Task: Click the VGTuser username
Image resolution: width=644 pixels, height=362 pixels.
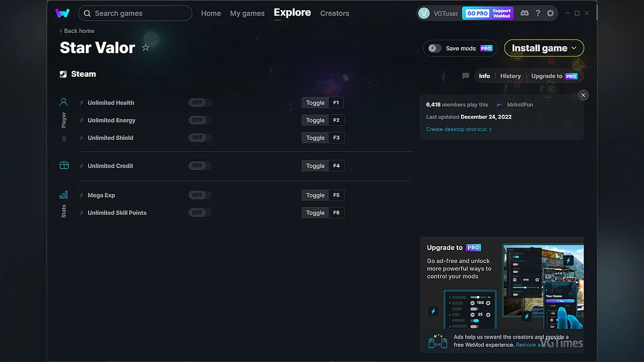Action: pos(446,13)
